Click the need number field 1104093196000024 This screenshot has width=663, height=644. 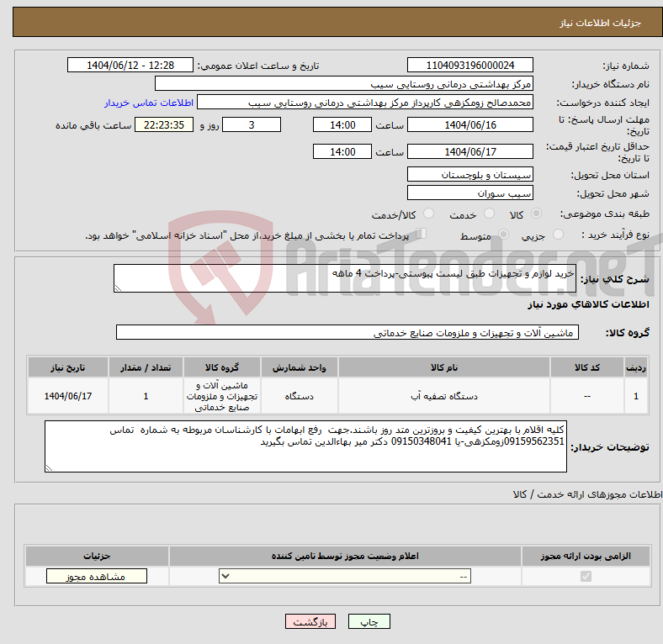469,65
